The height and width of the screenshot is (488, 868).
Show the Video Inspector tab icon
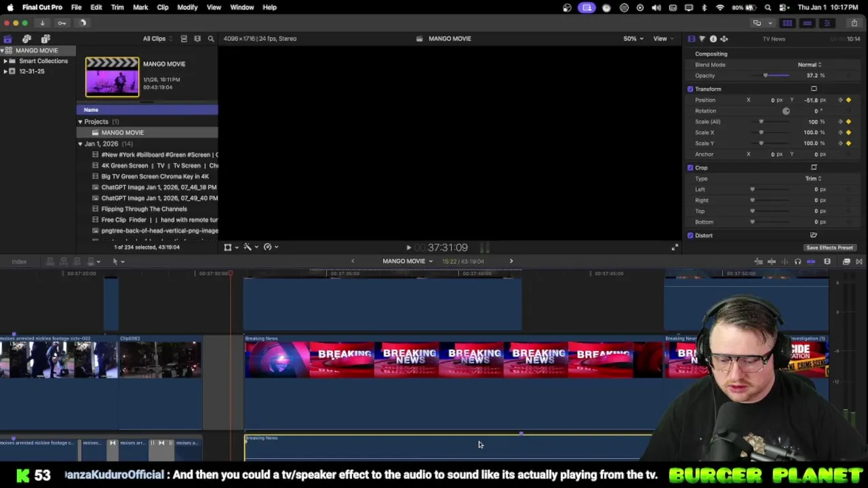coord(691,39)
